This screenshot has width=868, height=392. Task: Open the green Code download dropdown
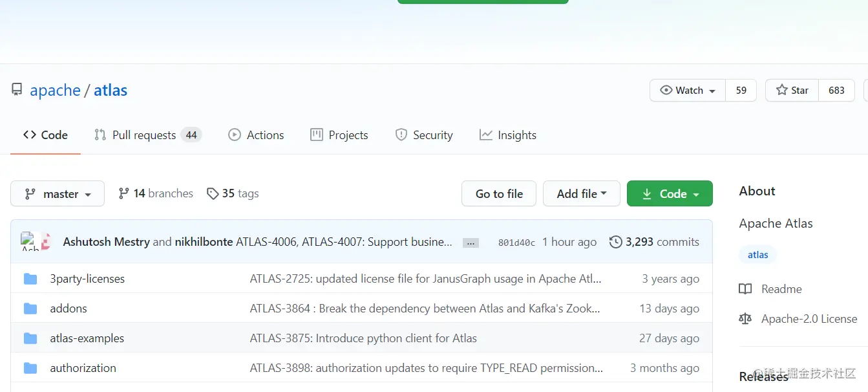tap(670, 193)
